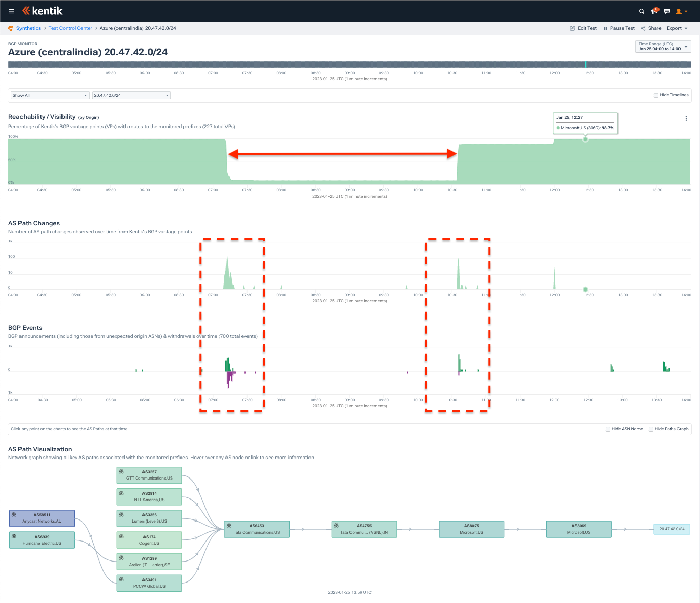
Task: Select the AS174 Cogent node
Action: click(149, 540)
